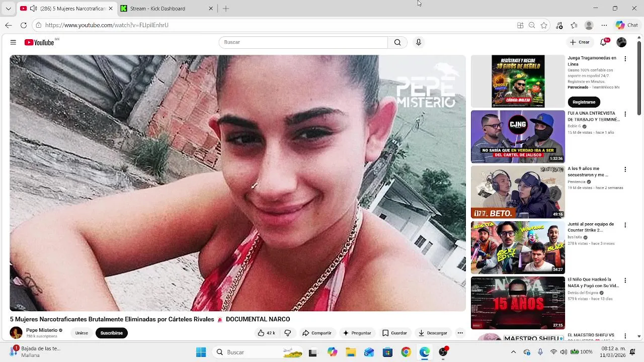Open the browser apps icon in address bar
This screenshot has width=644, height=362.
point(520,25)
